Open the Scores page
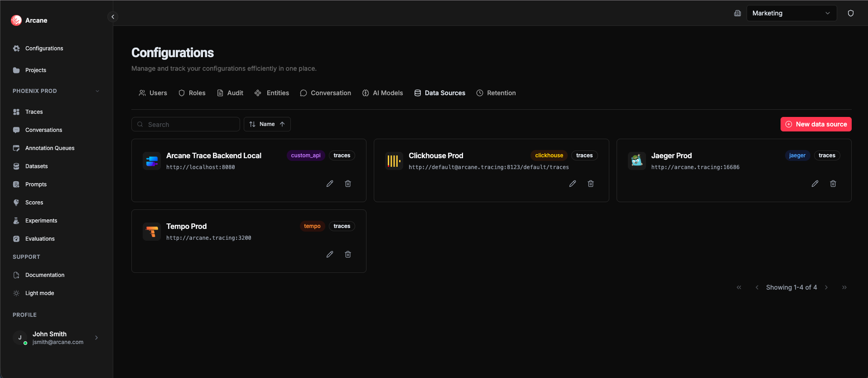This screenshot has height=378, width=868. [x=34, y=203]
